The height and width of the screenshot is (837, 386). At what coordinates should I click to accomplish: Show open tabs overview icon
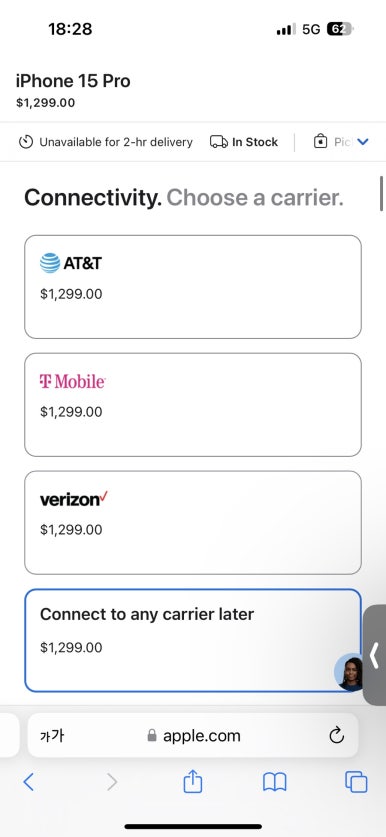click(x=356, y=782)
